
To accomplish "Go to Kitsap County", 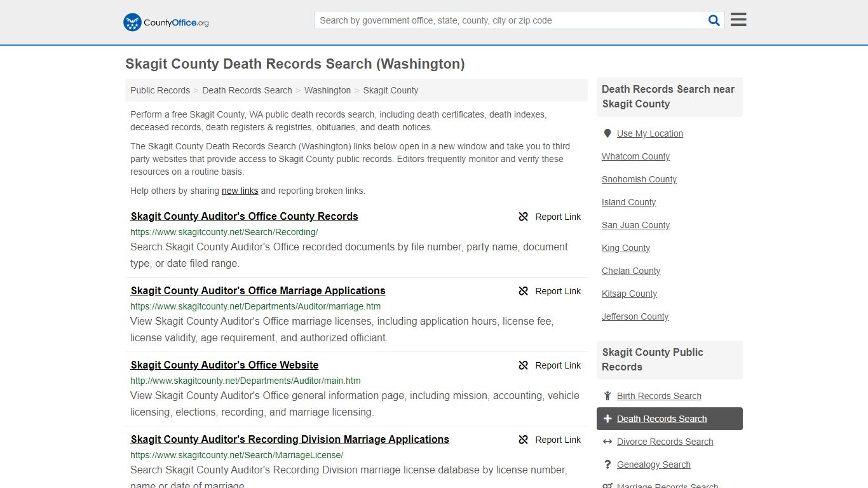I will pyautogui.click(x=629, y=294).
